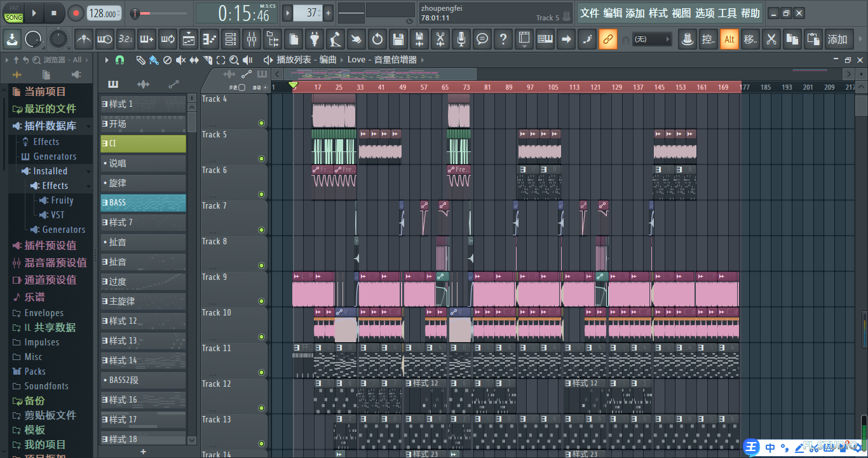Open the (无) dropdown in toolbar
Viewport: 868px width, 458px height.
click(x=652, y=39)
